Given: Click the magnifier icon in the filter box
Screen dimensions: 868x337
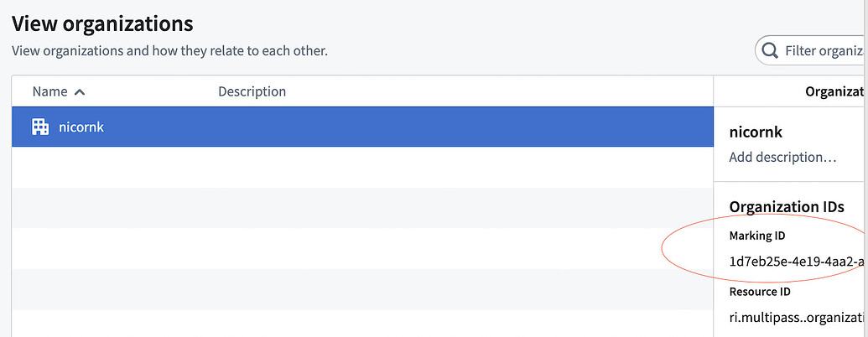Looking at the screenshot, I should pos(770,51).
